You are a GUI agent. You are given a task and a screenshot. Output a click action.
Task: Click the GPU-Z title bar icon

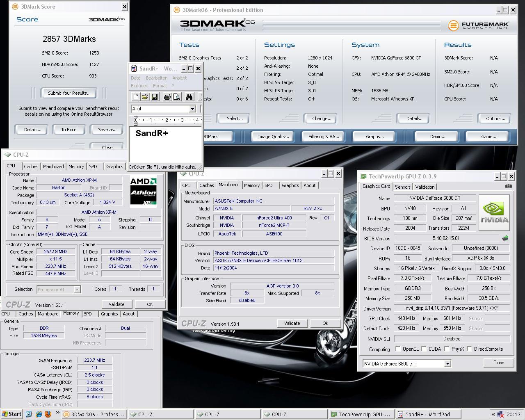tap(363, 176)
